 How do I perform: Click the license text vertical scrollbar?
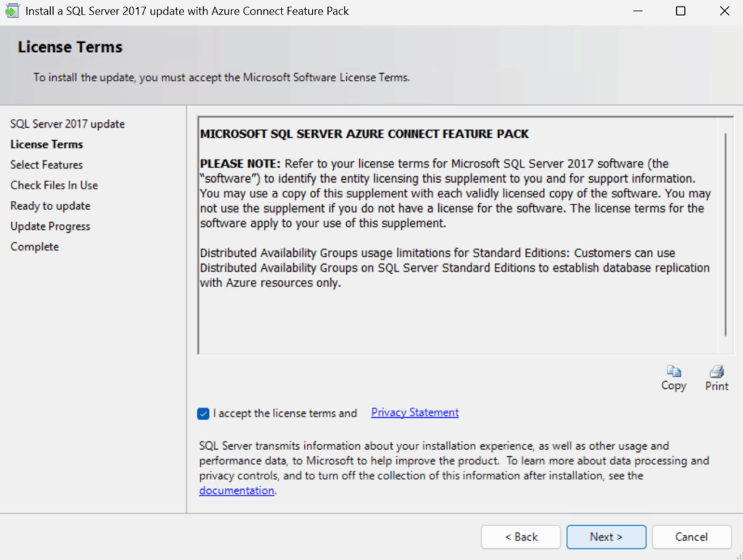coord(726,235)
